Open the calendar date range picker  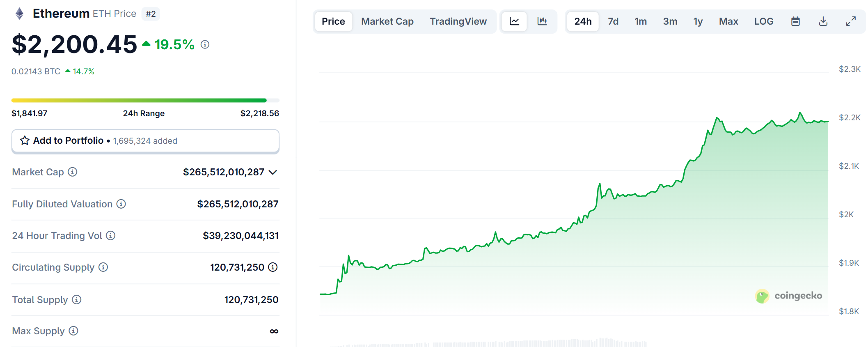pos(795,21)
